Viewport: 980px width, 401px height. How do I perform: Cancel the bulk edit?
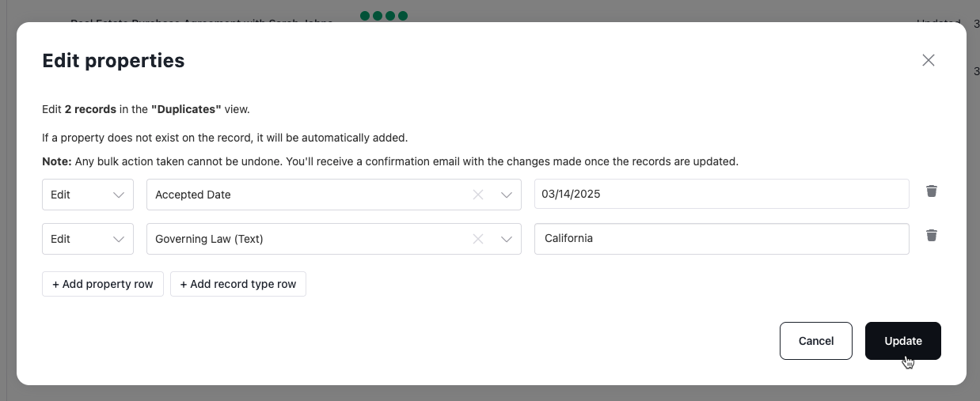pyautogui.click(x=815, y=341)
